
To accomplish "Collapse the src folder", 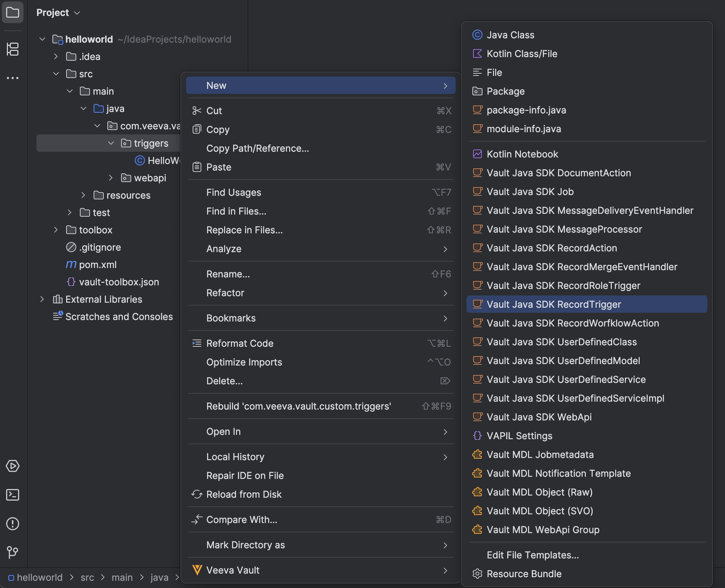I will 56,74.
